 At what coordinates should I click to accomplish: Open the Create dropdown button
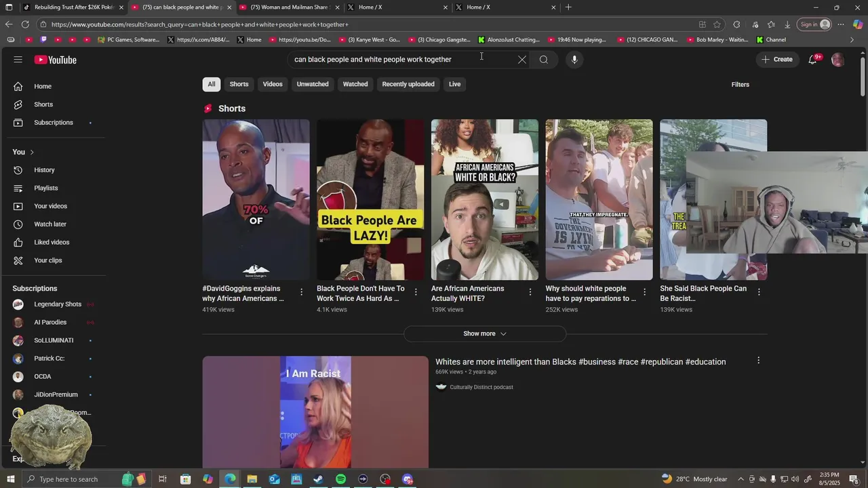click(776, 60)
